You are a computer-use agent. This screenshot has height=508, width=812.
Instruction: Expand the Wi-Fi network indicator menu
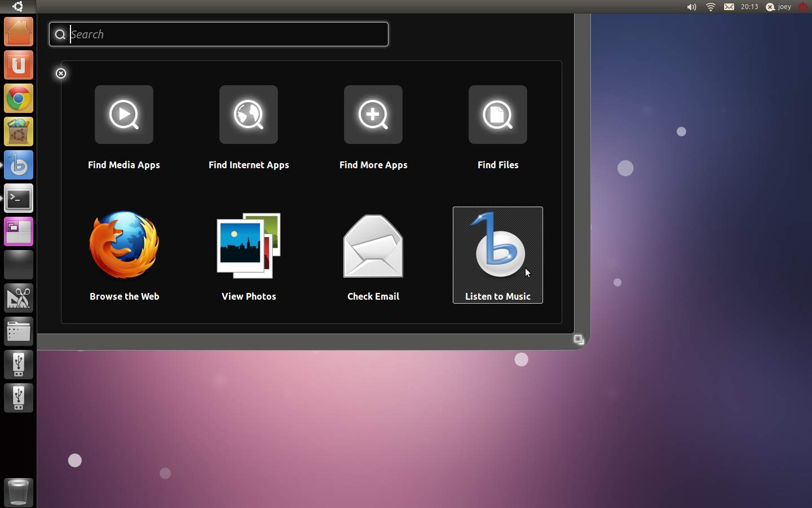tap(710, 7)
